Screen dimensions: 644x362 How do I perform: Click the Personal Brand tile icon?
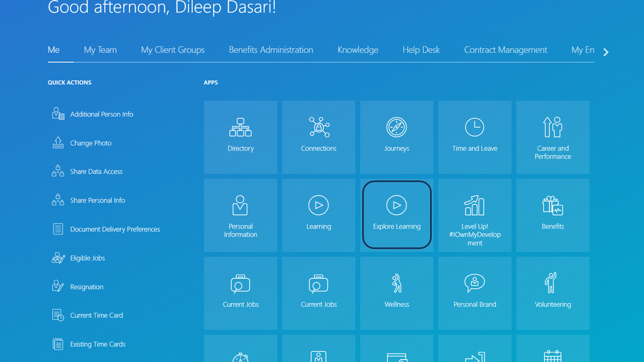click(474, 284)
